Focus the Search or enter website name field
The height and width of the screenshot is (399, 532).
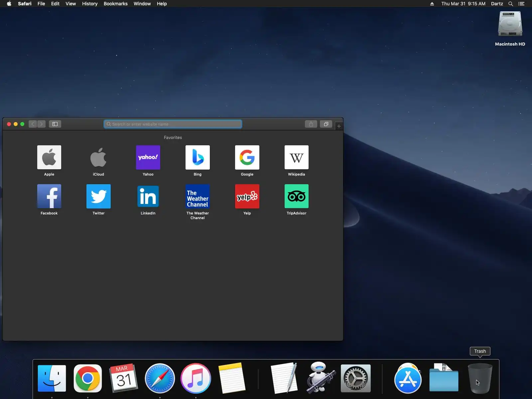[x=173, y=124]
